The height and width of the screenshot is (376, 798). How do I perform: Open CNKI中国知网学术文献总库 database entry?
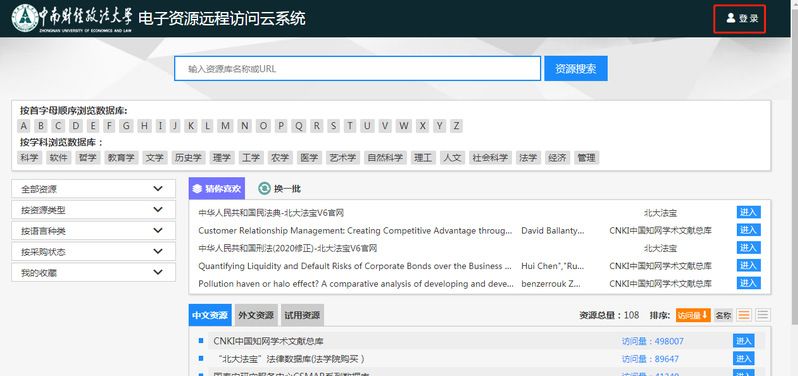[x=268, y=341]
